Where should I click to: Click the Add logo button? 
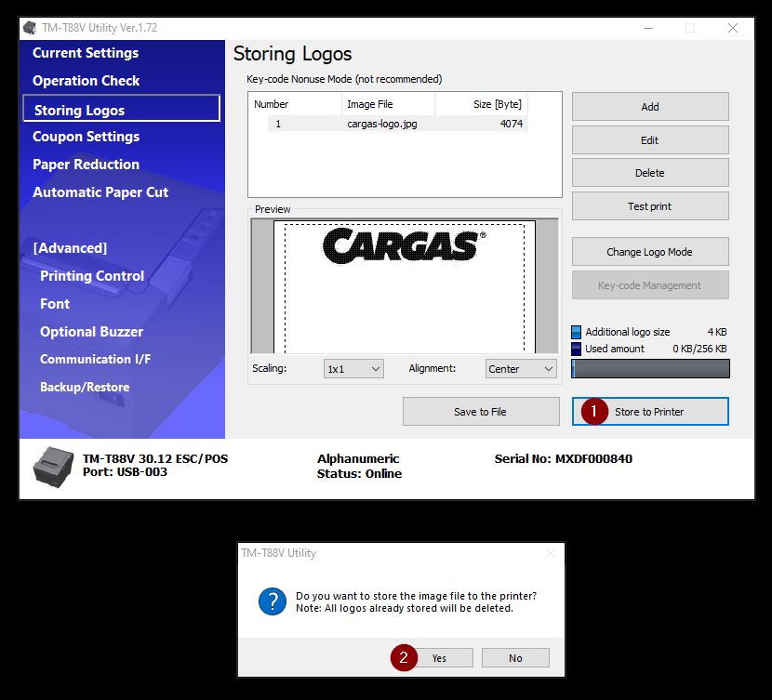click(x=650, y=107)
